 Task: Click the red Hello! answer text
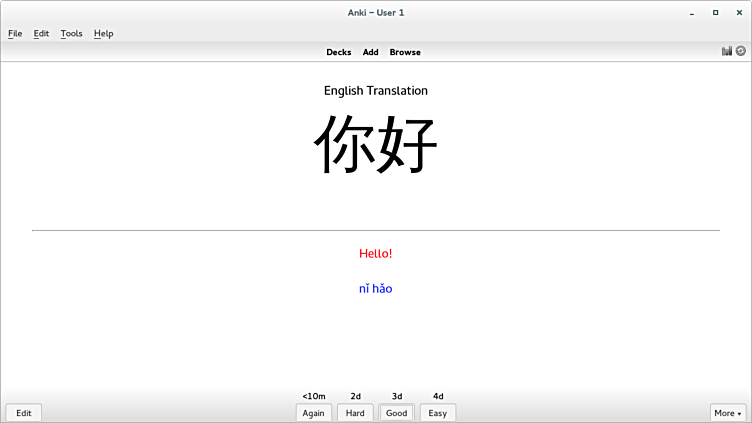[x=376, y=253]
